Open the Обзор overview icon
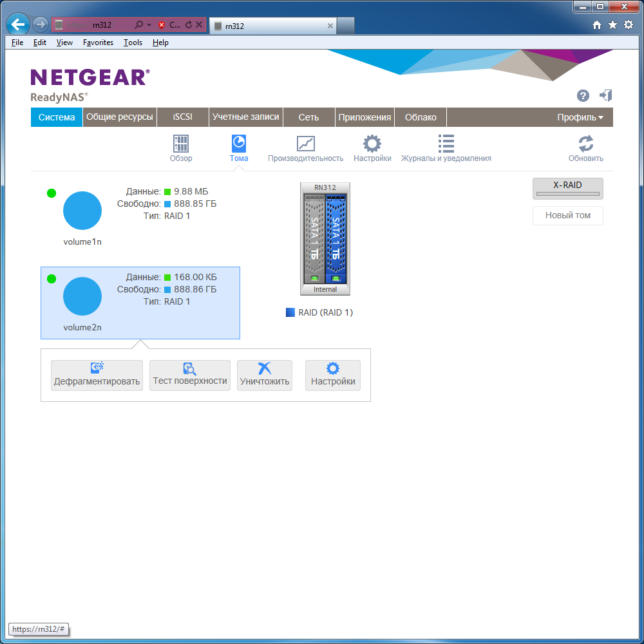The height and width of the screenshot is (644, 644). coord(181,144)
